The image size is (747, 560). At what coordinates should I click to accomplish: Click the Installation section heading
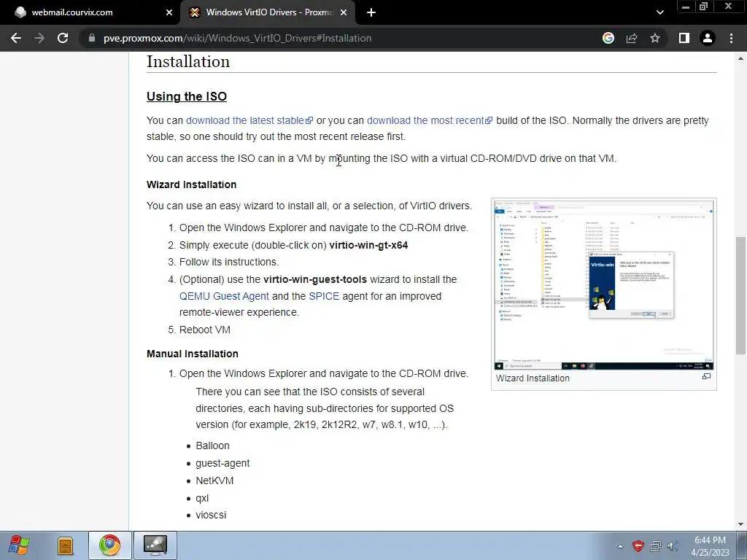[x=187, y=61]
